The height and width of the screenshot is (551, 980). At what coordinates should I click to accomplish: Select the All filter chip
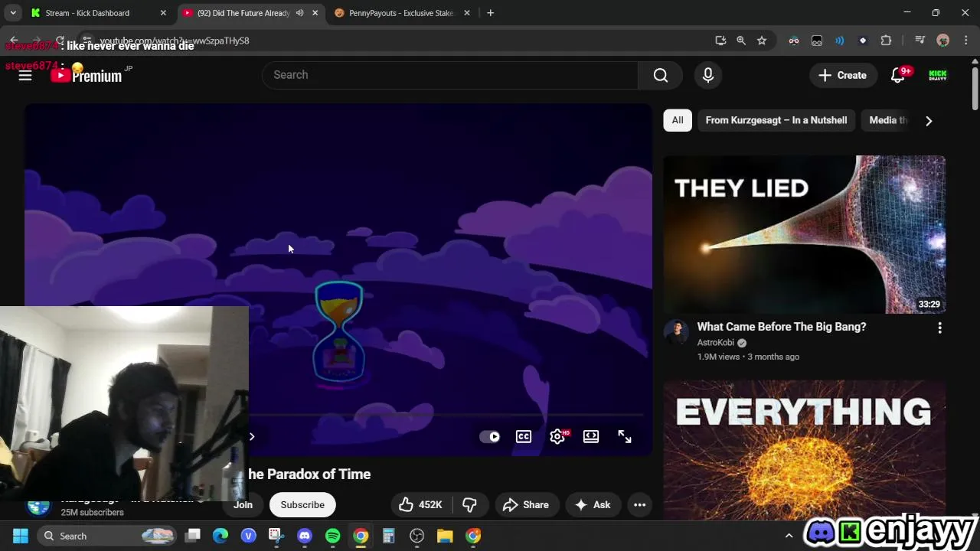click(678, 120)
